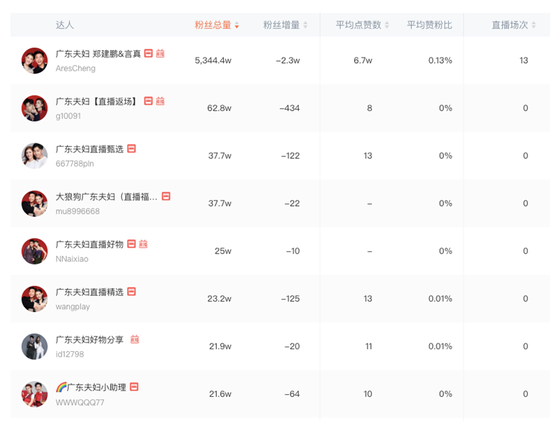Click red square badge beside 郑建鹏&言真

(x=148, y=53)
